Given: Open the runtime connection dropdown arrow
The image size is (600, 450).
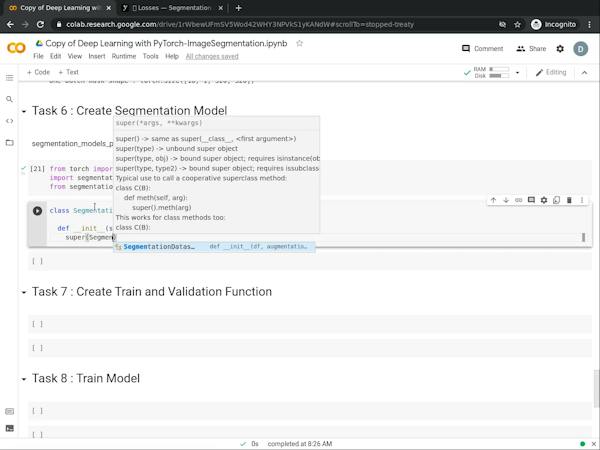Looking at the screenshot, I should click(x=517, y=72).
